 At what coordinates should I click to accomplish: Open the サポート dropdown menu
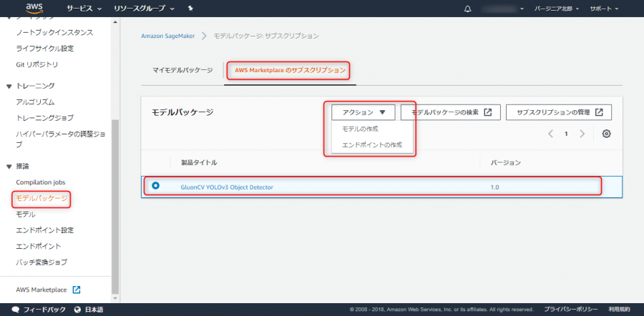[604, 9]
